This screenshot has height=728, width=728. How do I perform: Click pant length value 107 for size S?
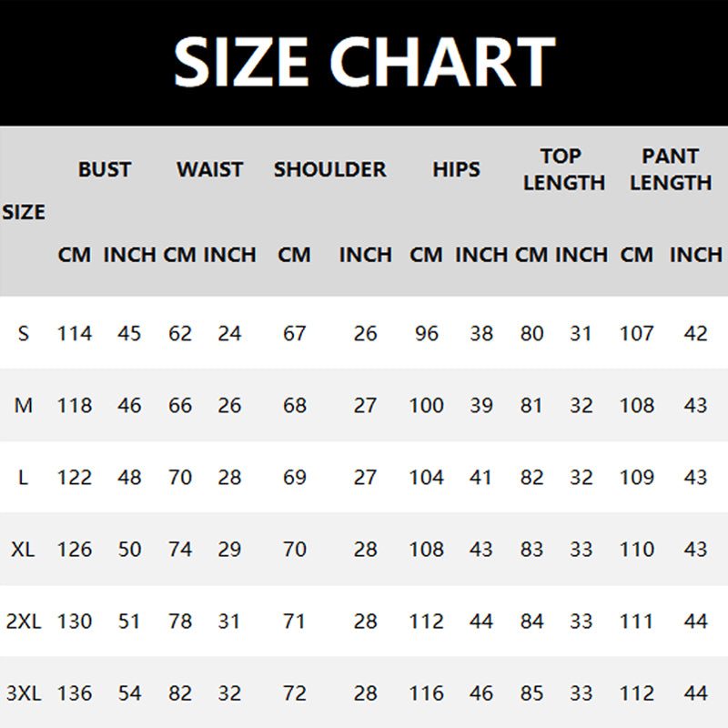point(636,333)
